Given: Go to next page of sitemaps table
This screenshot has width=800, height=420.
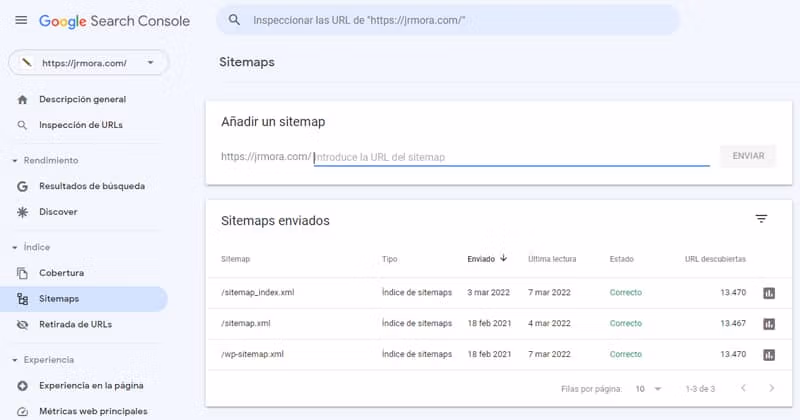Looking at the screenshot, I should (771, 388).
